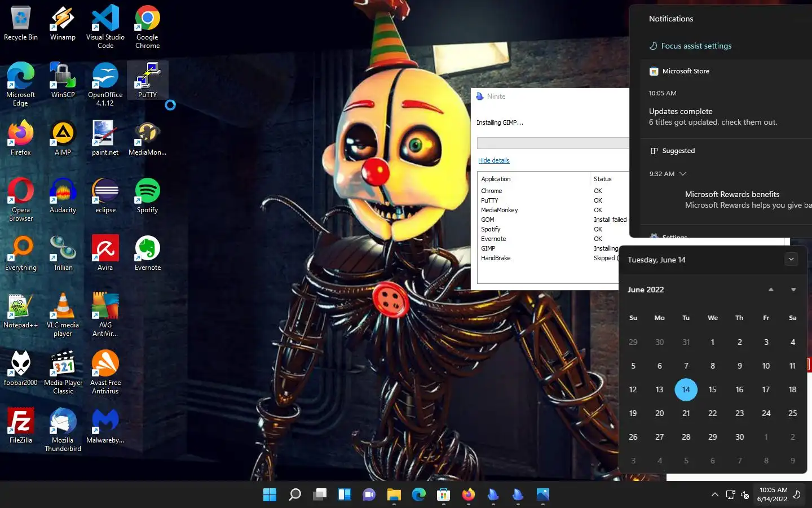
Task: Open Task View from the taskbar
Action: (320, 495)
